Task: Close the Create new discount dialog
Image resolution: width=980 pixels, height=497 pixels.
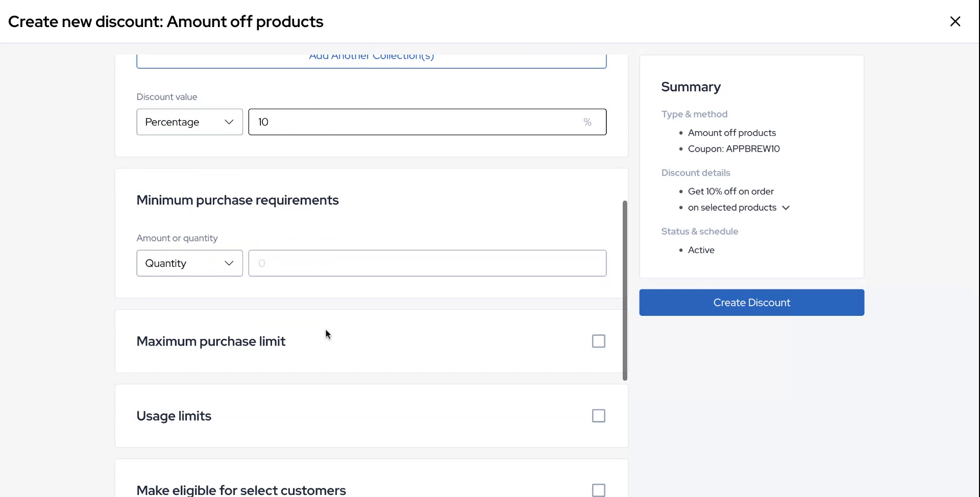Action: click(x=955, y=21)
